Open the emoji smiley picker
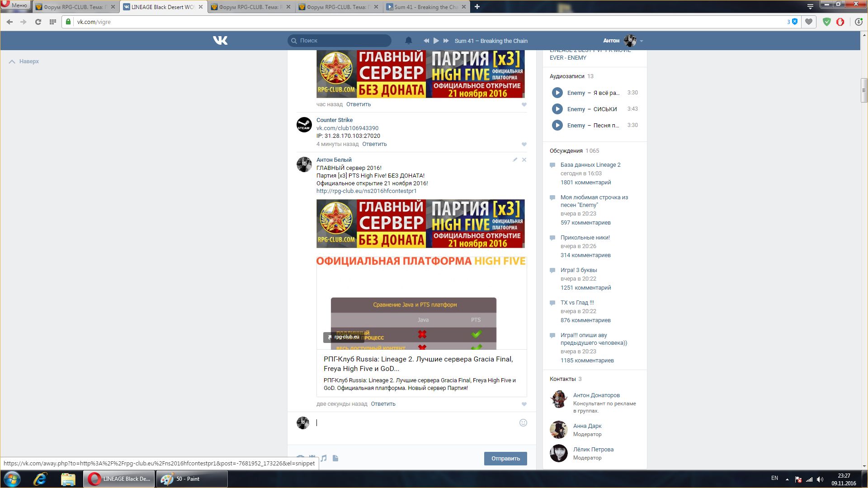 click(x=523, y=423)
